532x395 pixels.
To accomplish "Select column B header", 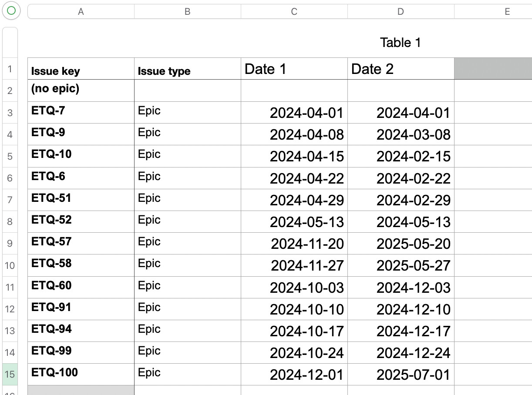I will [x=188, y=12].
